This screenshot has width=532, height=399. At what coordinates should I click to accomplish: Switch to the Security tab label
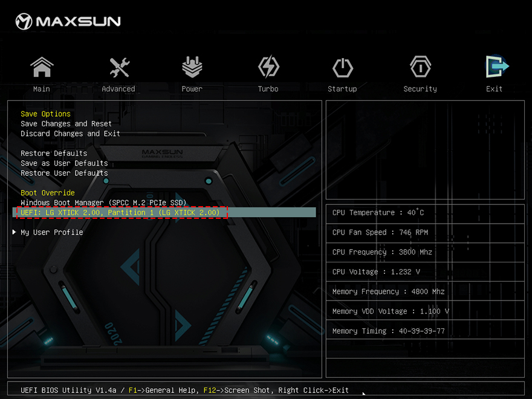(x=420, y=89)
